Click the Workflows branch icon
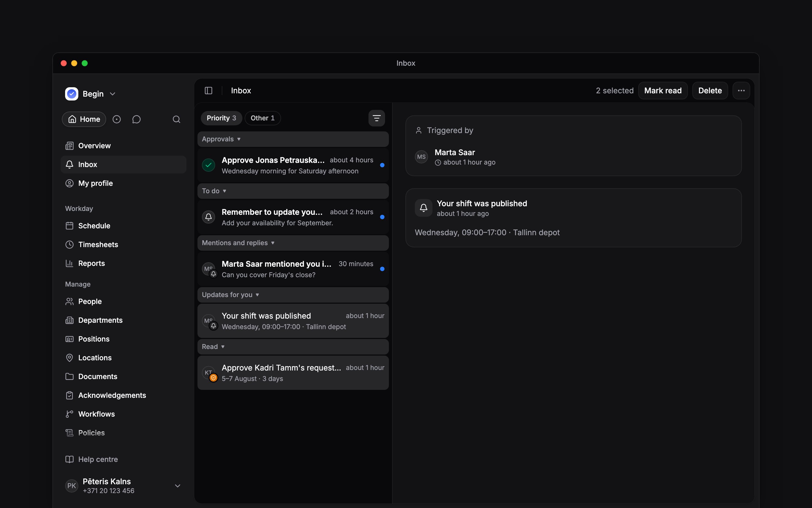This screenshot has width=812, height=508. 70,414
